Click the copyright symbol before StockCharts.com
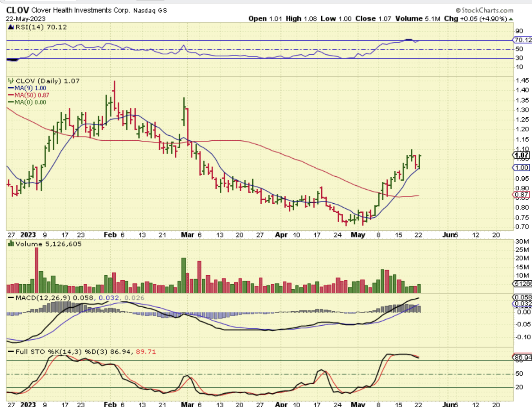The image size is (532, 407). click(x=458, y=10)
